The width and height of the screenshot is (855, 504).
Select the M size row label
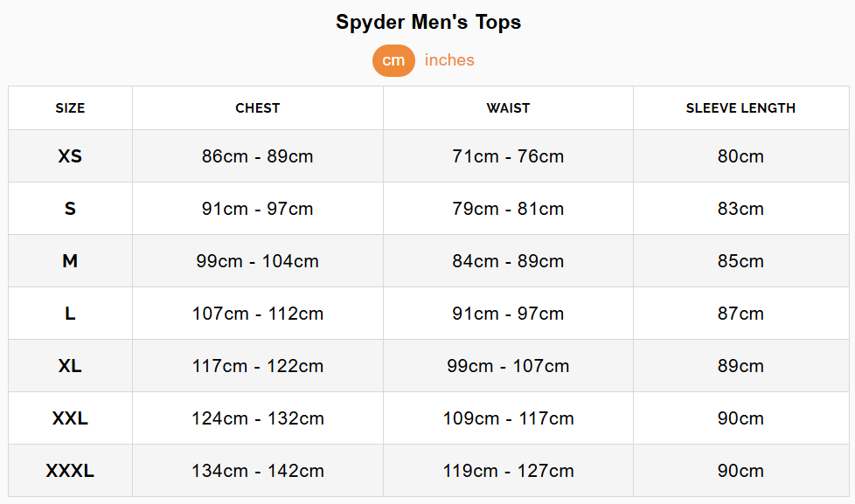(70, 261)
